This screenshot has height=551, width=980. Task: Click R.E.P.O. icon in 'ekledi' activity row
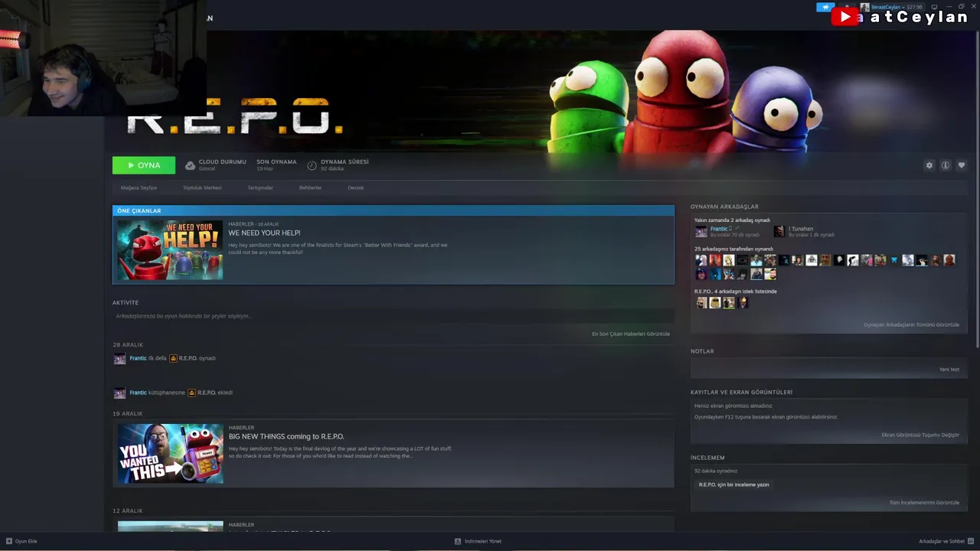(191, 393)
